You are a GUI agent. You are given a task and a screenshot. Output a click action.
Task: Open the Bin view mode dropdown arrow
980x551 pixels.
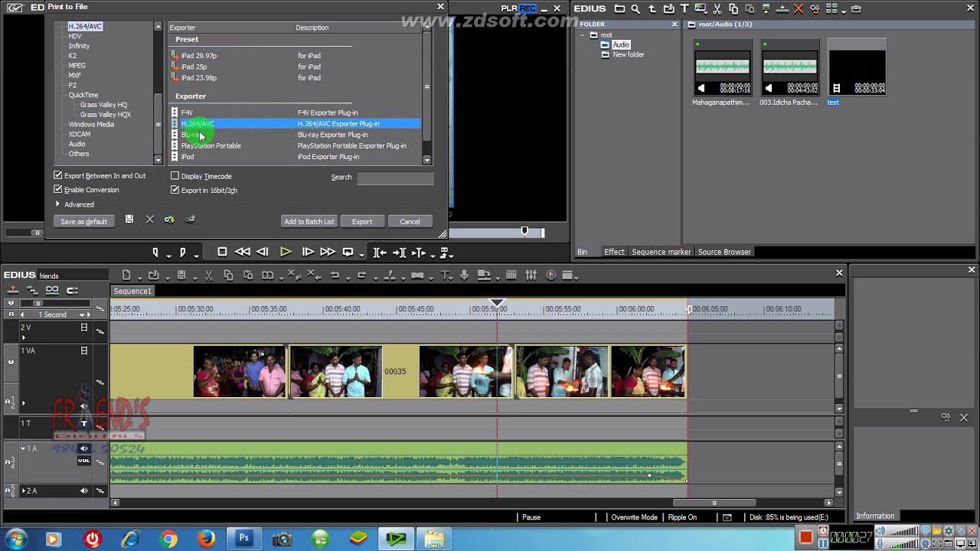(x=843, y=11)
